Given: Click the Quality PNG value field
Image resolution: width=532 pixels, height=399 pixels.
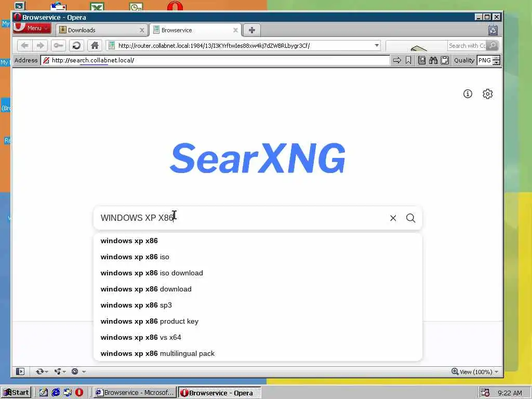Looking at the screenshot, I should point(485,60).
